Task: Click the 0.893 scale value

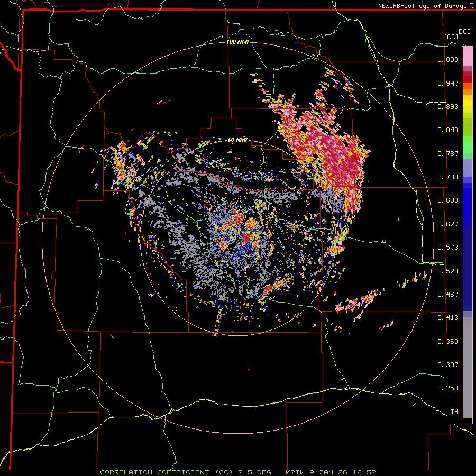Action: pos(448,106)
